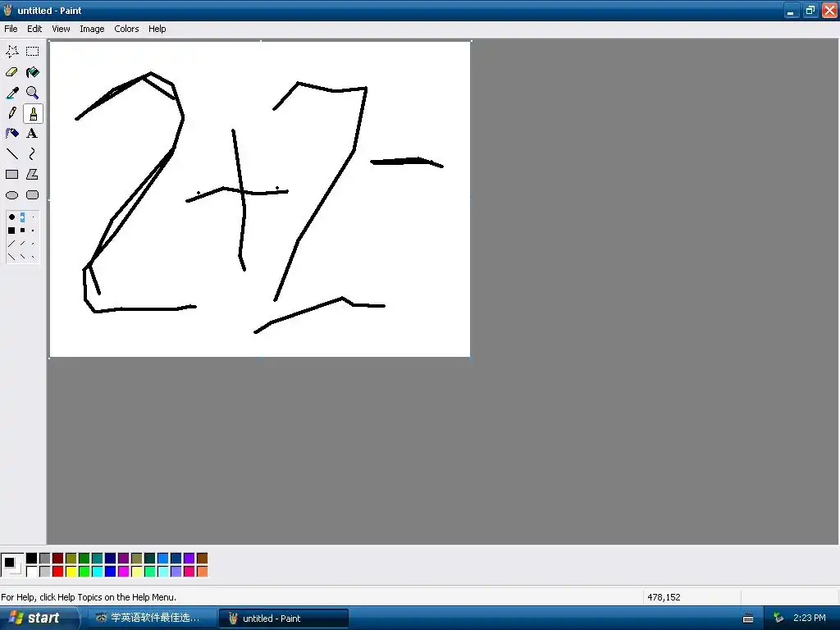Open the Help menu
The image size is (840, 630).
coord(157,29)
